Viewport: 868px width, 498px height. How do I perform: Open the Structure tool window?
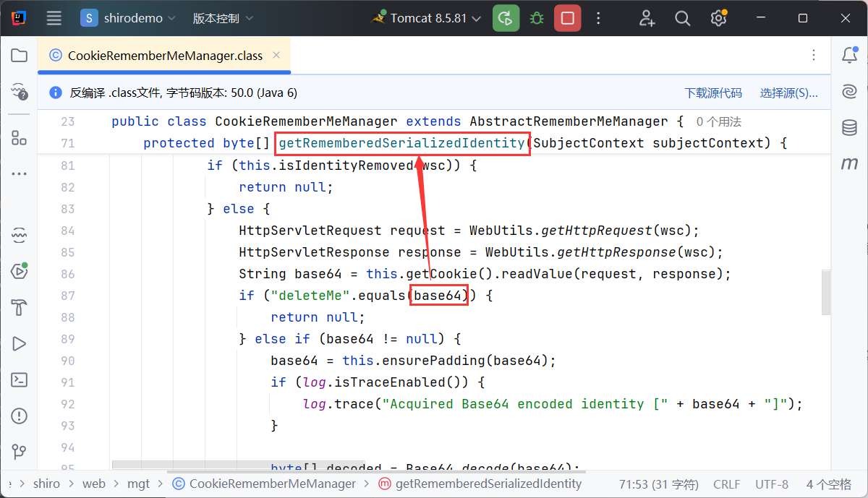(19, 138)
